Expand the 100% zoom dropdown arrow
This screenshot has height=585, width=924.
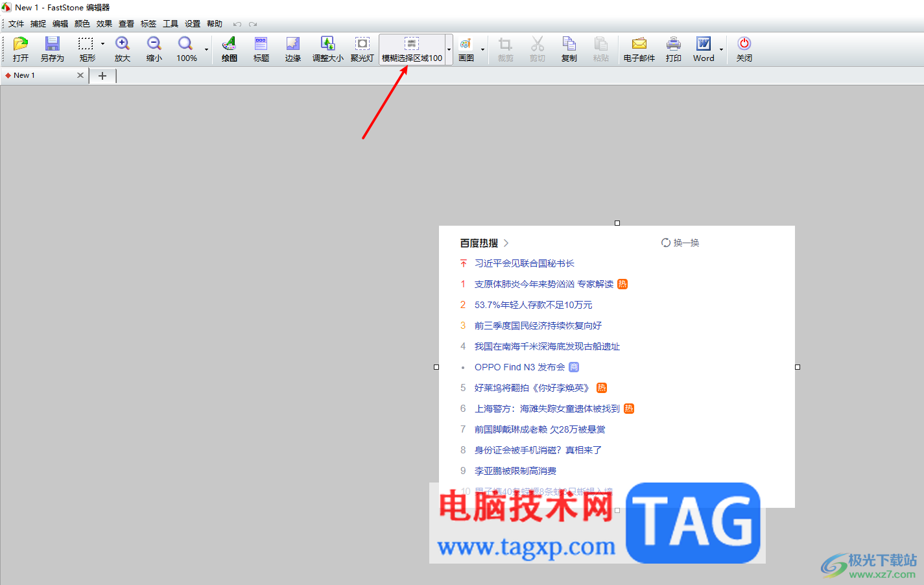tap(207, 49)
